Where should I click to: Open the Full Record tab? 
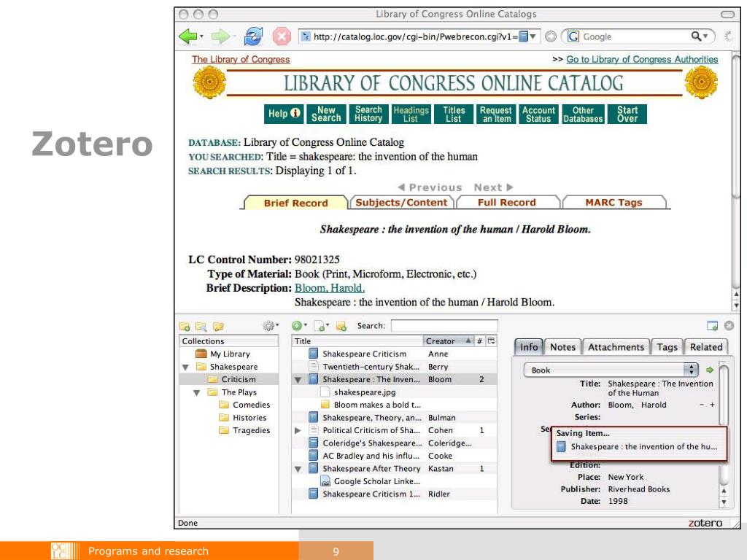[x=507, y=203]
